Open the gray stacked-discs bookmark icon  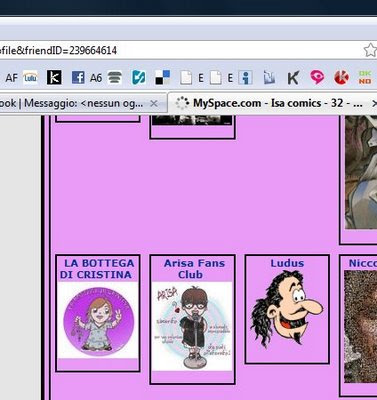coord(115,78)
